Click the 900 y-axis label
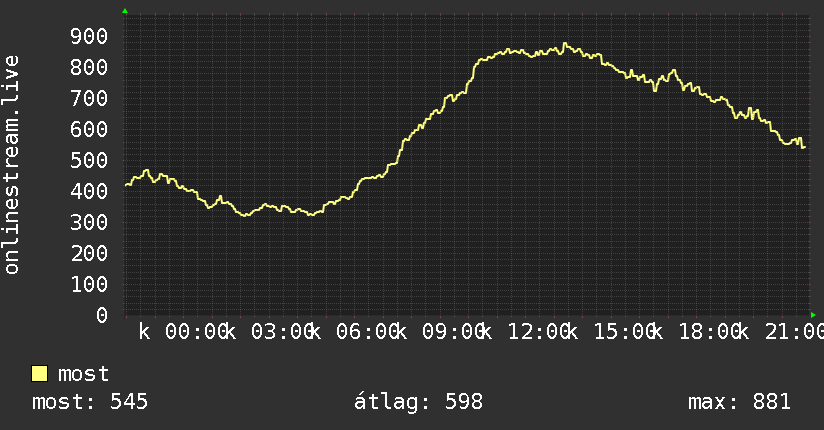 [89, 36]
